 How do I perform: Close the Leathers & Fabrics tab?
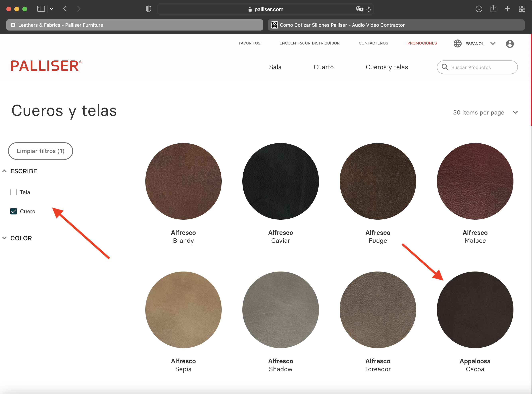13,25
